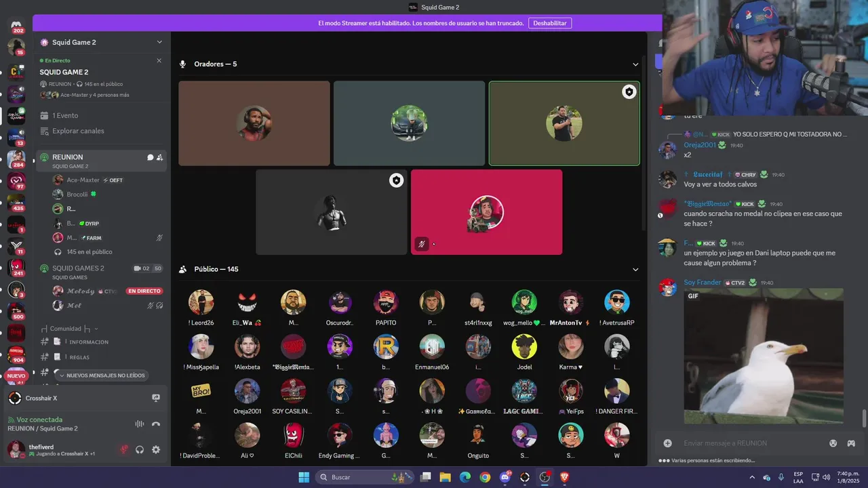The height and width of the screenshot is (488, 868).
Task: Open audience member Jodel avatar
Action: point(524,346)
